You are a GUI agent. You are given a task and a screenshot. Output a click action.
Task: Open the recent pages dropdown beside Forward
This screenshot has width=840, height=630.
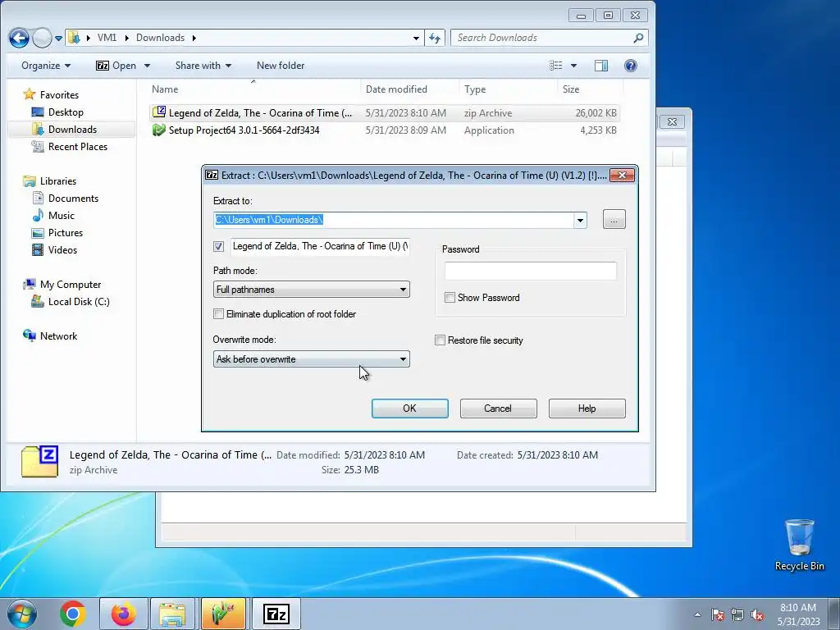[x=58, y=38]
